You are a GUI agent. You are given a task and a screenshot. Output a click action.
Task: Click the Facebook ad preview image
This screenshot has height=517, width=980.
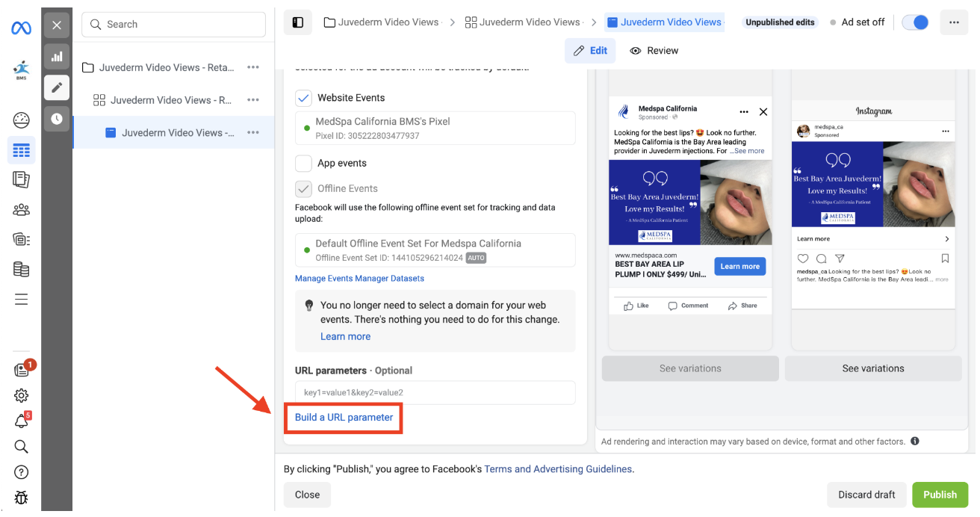coord(690,202)
